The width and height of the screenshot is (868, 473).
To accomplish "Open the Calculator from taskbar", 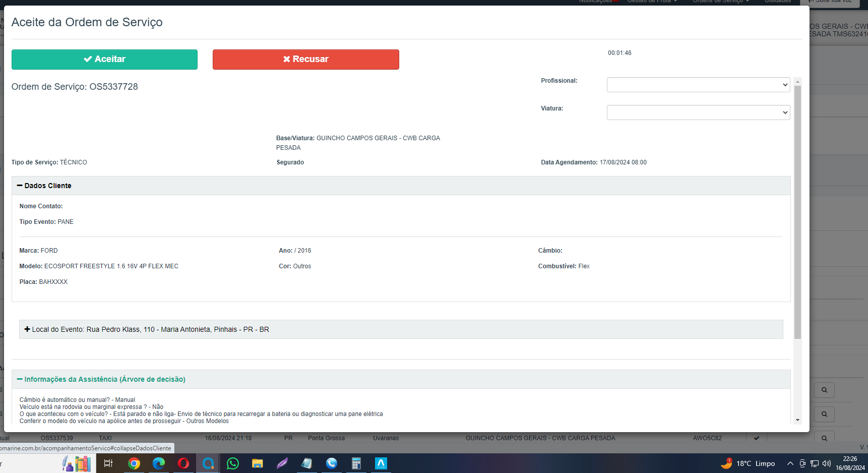I will coord(356,463).
